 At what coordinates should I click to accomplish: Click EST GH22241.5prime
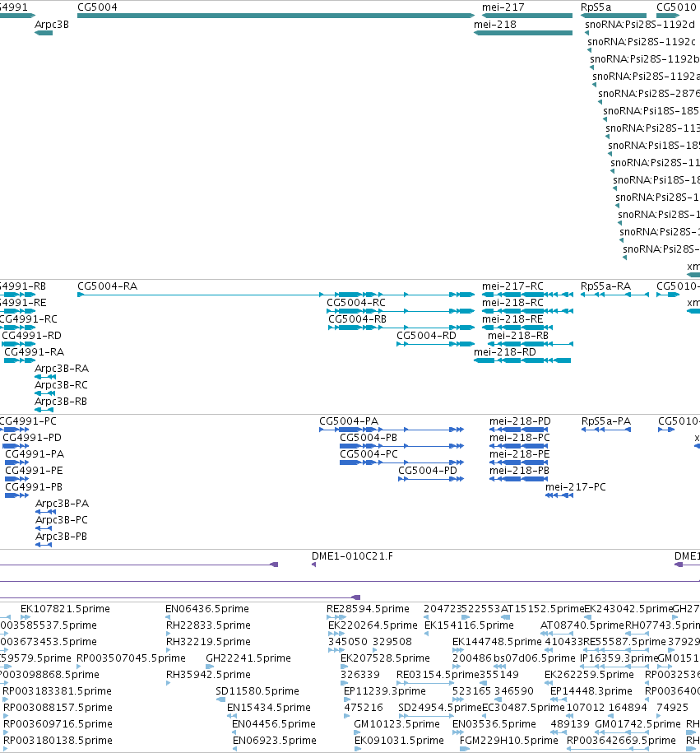(248, 658)
